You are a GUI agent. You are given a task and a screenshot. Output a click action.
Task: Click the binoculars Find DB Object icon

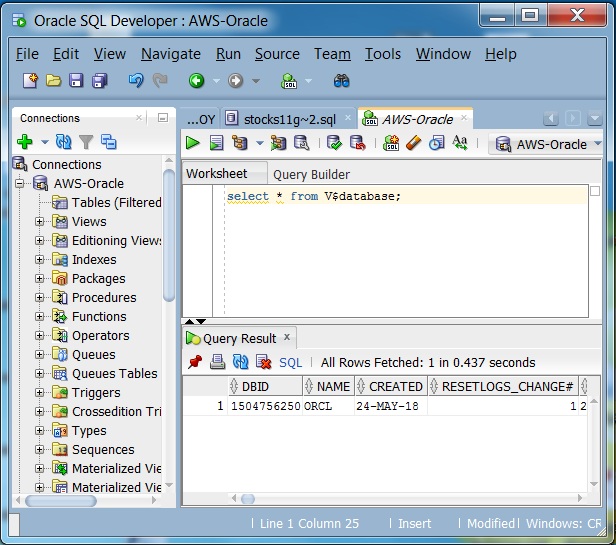point(341,81)
